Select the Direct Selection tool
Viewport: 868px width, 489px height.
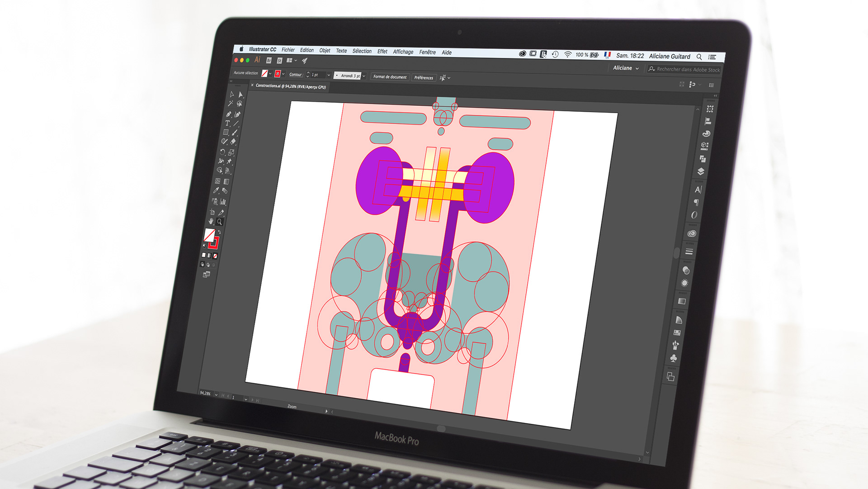[x=241, y=95]
